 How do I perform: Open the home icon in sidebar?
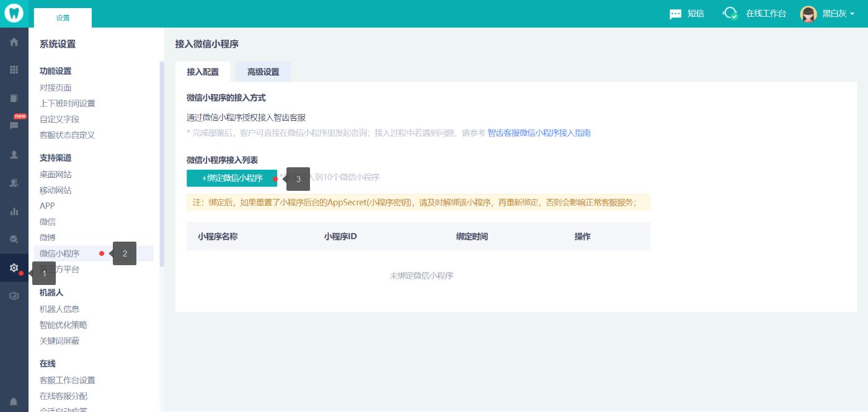point(14,42)
